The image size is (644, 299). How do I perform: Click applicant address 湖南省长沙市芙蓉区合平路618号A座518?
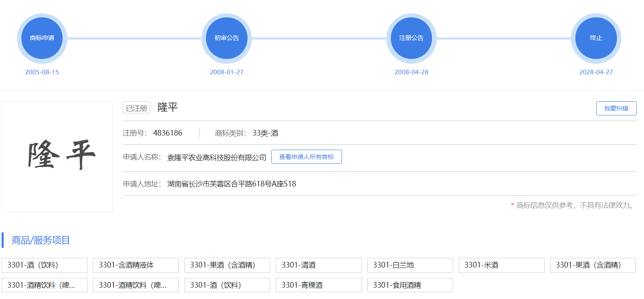(231, 184)
